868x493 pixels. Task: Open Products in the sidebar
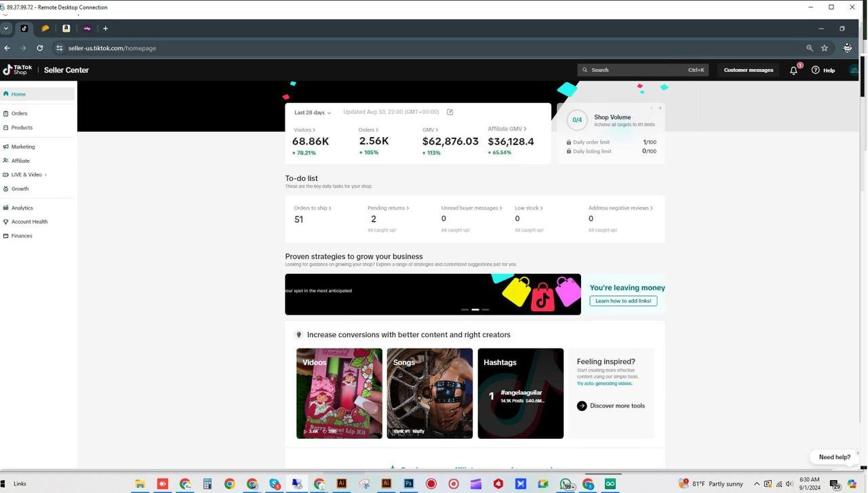pos(22,127)
